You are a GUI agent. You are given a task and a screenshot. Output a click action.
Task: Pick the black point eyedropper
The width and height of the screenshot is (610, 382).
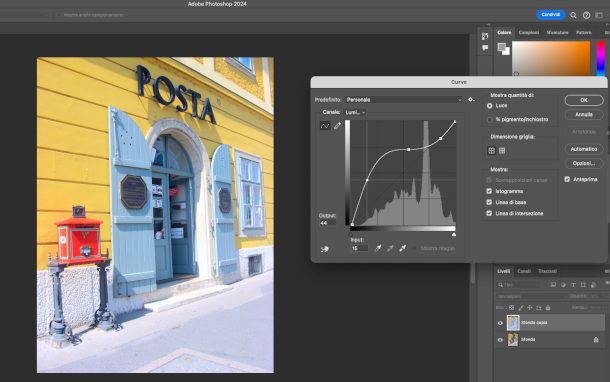377,248
